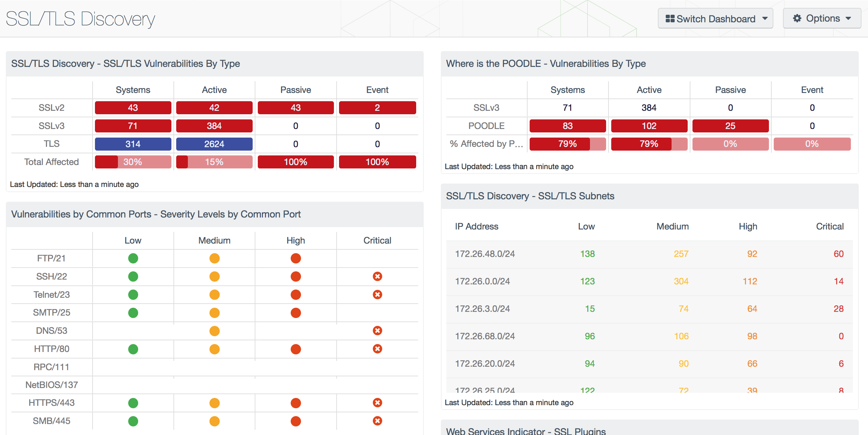Click the POODLE Systems cell showing 83
This screenshot has height=435, width=868.
(568, 126)
